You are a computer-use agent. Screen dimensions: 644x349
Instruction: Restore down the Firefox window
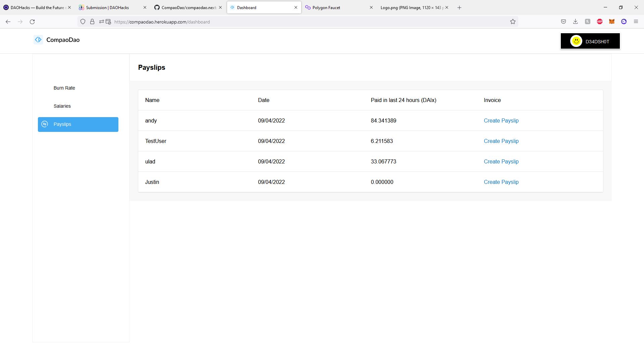point(621,7)
